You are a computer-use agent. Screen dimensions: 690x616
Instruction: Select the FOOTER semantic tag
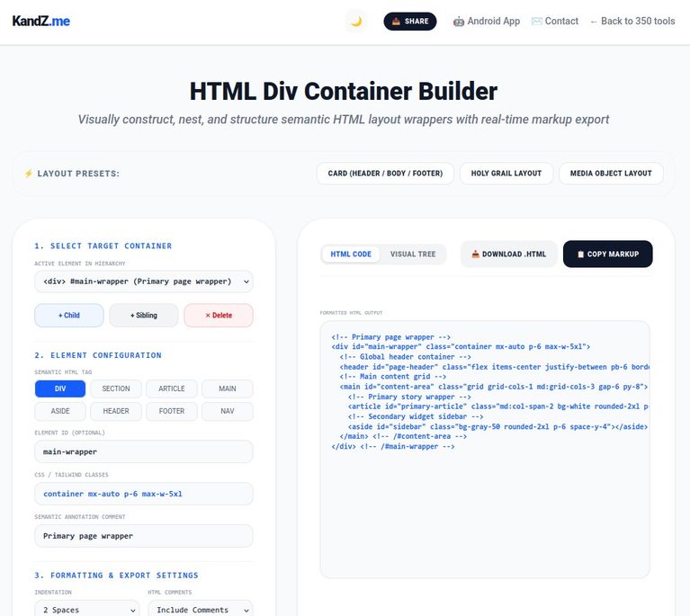pyautogui.click(x=172, y=411)
